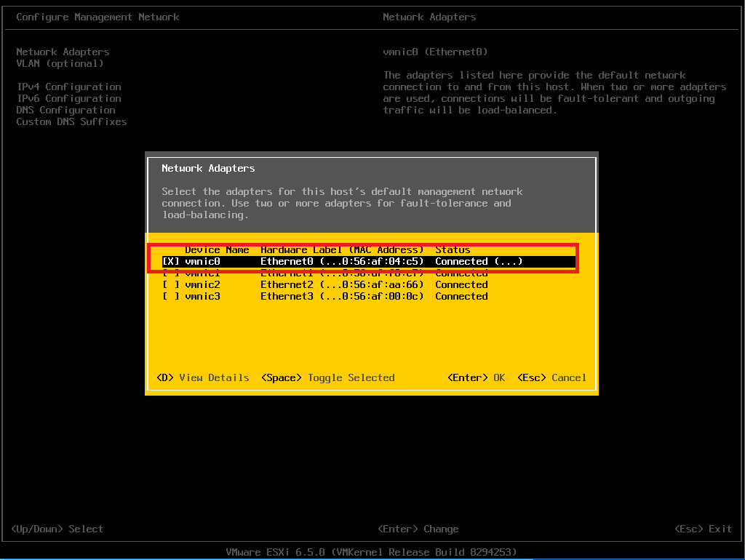Click <Enter> Change at bottom bar
Image resolution: width=745 pixels, height=560 pixels.
point(418,529)
